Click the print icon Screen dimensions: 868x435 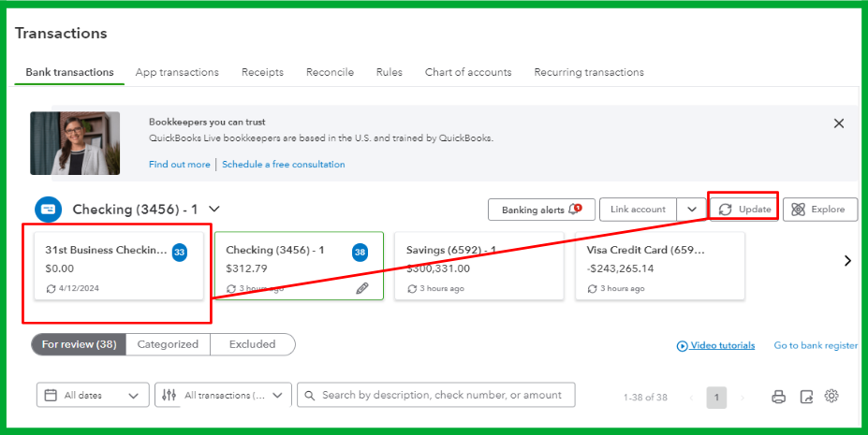(x=778, y=397)
